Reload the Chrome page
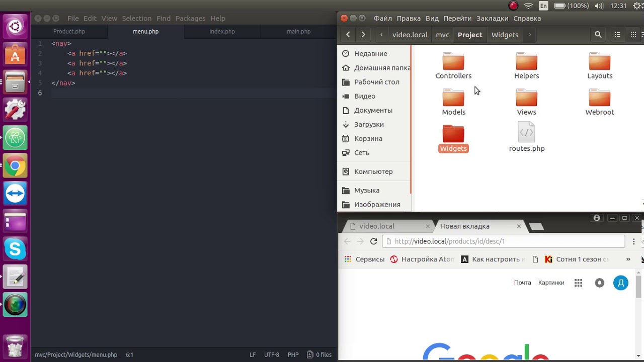This screenshot has height=362, width=644. [373, 241]
